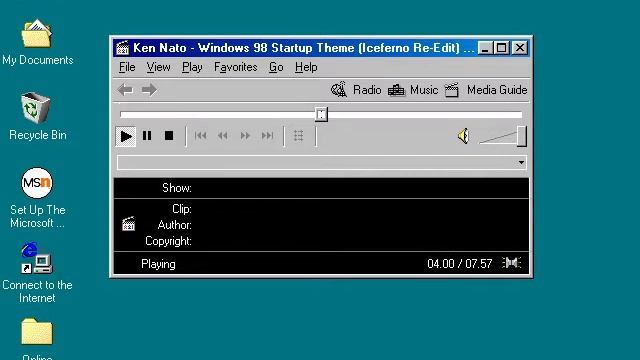Open the Favorites menu

coord(236,67)
